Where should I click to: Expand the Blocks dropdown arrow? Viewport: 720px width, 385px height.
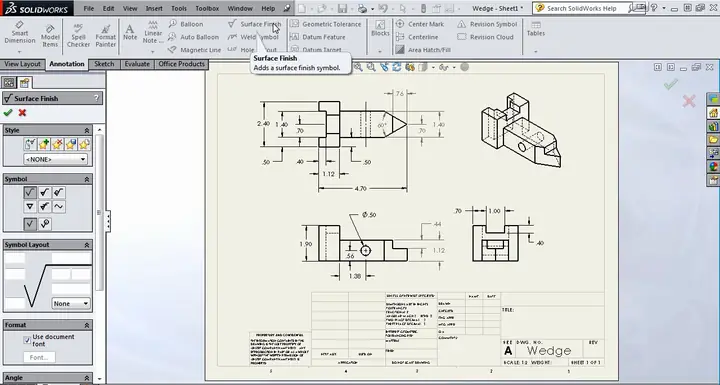point(380,51)
